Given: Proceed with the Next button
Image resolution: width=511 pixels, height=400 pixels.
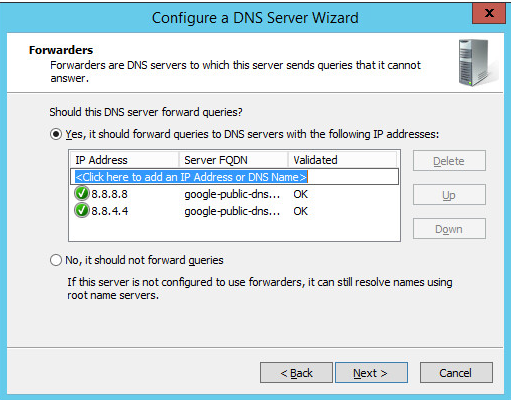Looking at the screenshot, I should (x=371, y=373).
